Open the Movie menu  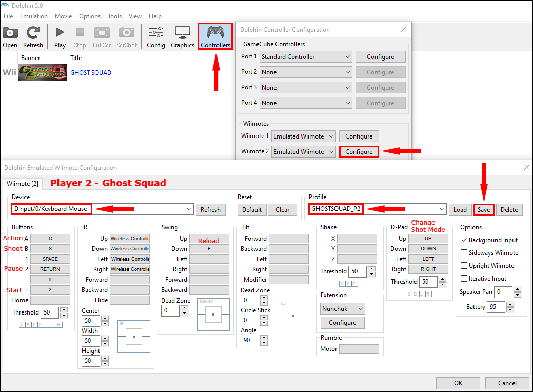point(63,16)
